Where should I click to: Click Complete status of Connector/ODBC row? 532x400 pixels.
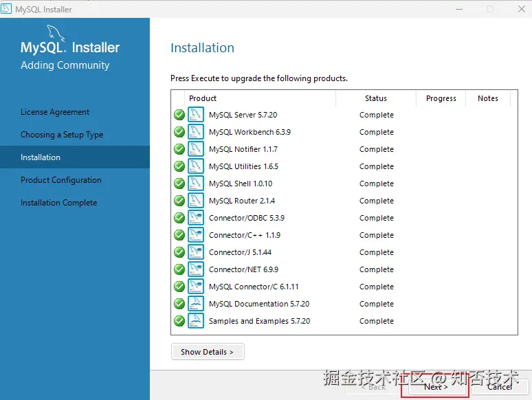[x=377, y=218]
